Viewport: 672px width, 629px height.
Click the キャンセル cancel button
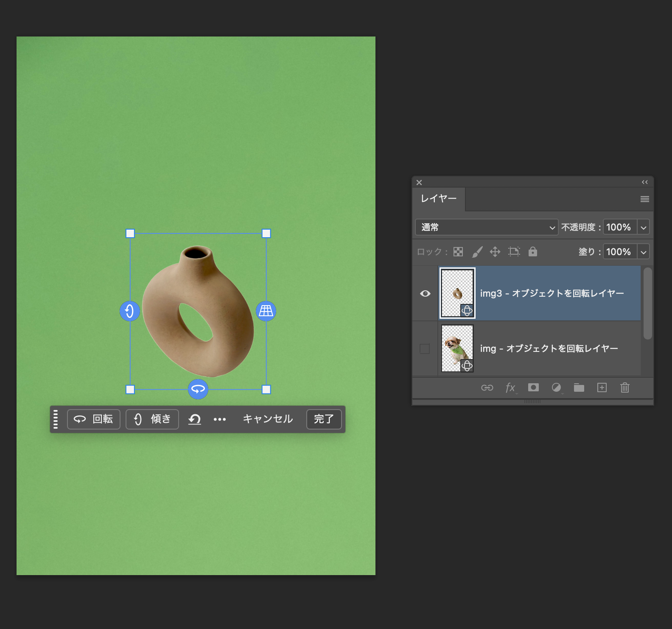click(268, 419)
